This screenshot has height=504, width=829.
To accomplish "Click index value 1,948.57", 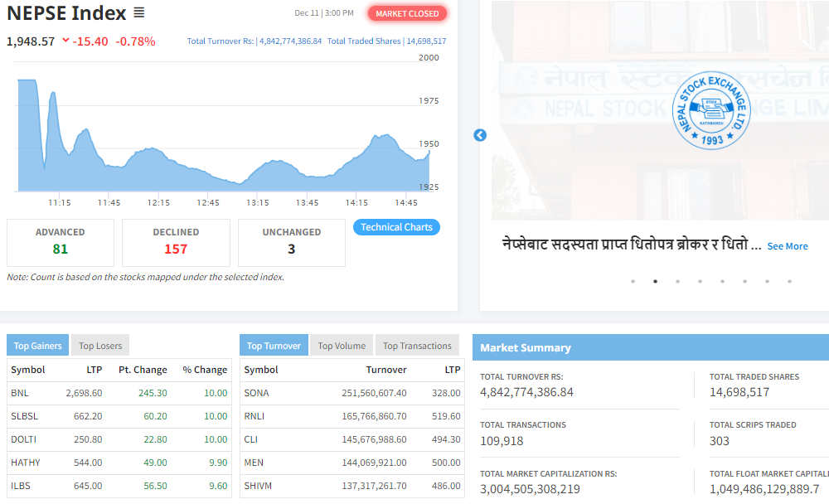I will [31, 41].
